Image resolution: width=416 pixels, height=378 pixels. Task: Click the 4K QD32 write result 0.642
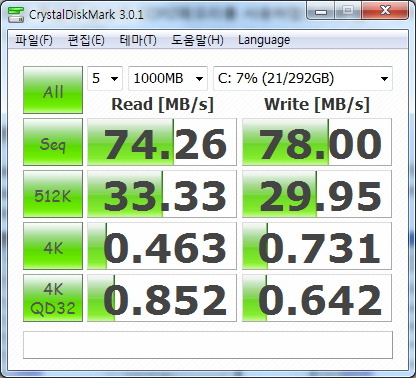coord(317,298)
